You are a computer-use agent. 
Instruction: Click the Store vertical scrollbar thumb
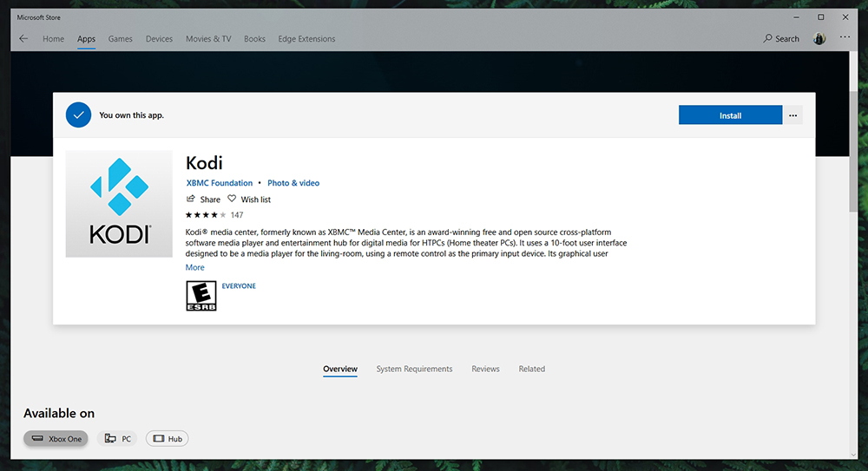pos(853,151)
